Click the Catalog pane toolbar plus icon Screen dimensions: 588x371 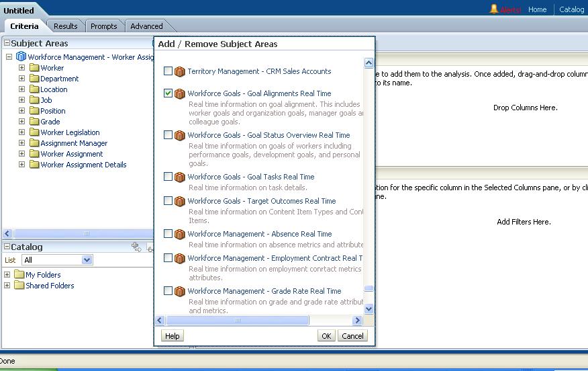coord(136,247)
